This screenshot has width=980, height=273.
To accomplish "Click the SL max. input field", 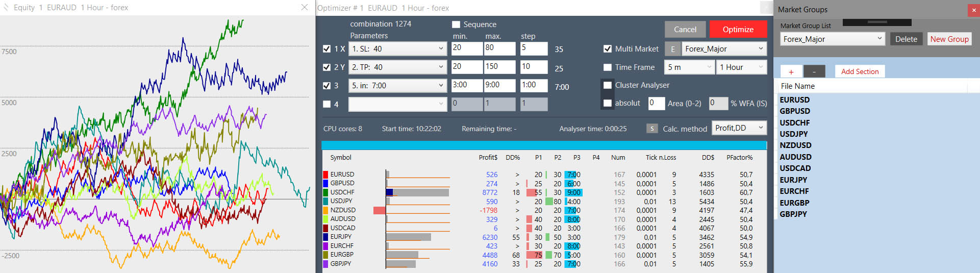I will (499, 48).
